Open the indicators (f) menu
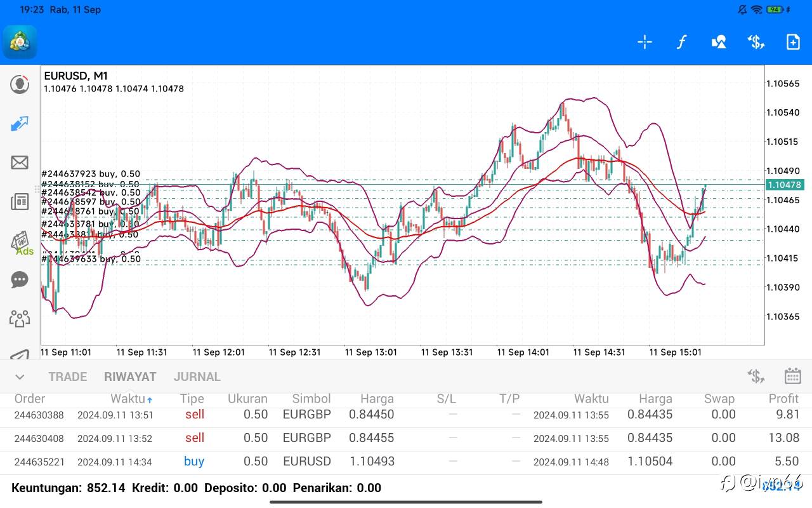The image size is (812, 508). 681,42
